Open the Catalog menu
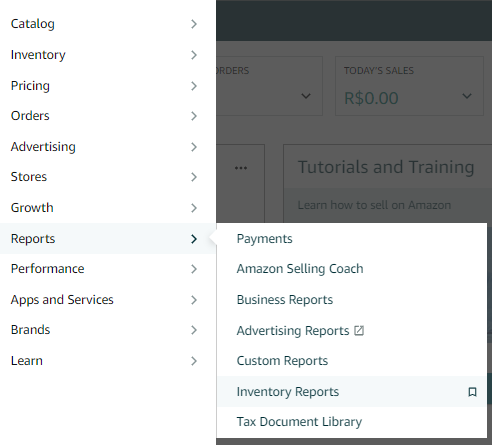Image resolution: width=492 pixels, height=445 pixels. click(x=108, y=24)
